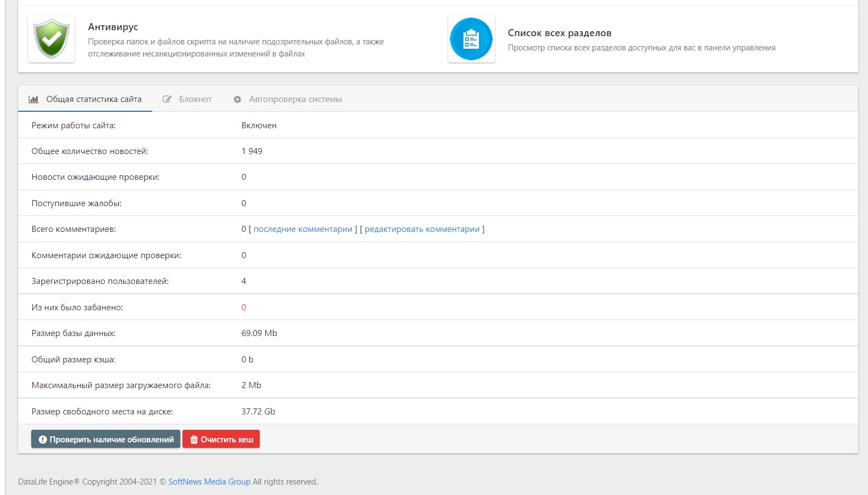Click the Из них было забанено label
The width and height of the screenshot is (868, 495).
77,308
